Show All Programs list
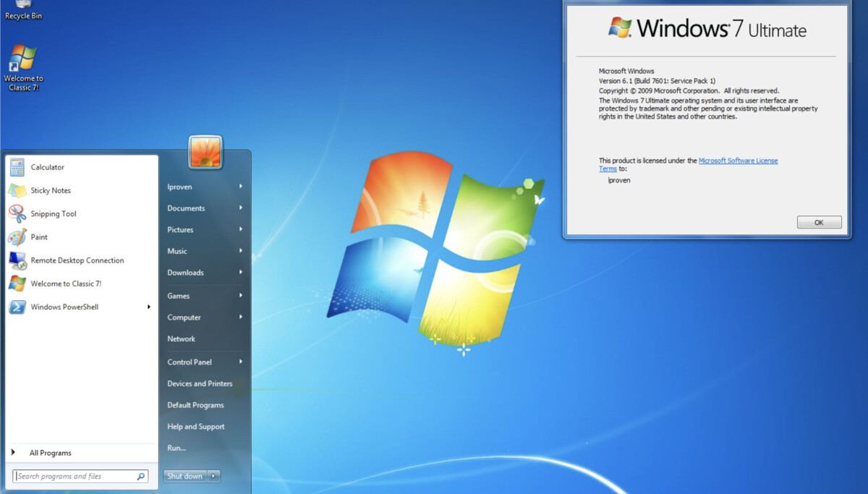 click(51, 453)
